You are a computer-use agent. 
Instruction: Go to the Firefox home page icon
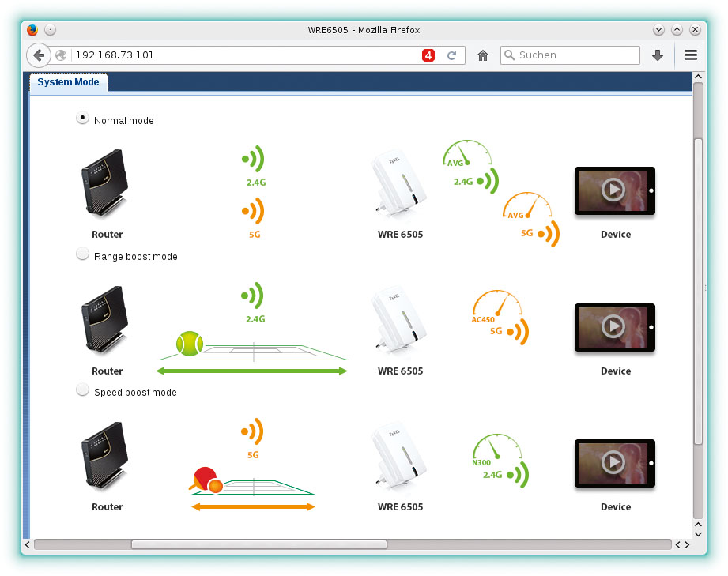coord(483,55)
